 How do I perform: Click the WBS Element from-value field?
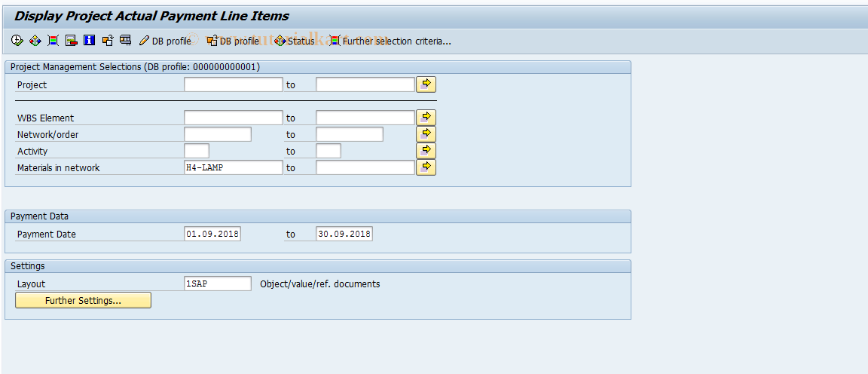234,118
